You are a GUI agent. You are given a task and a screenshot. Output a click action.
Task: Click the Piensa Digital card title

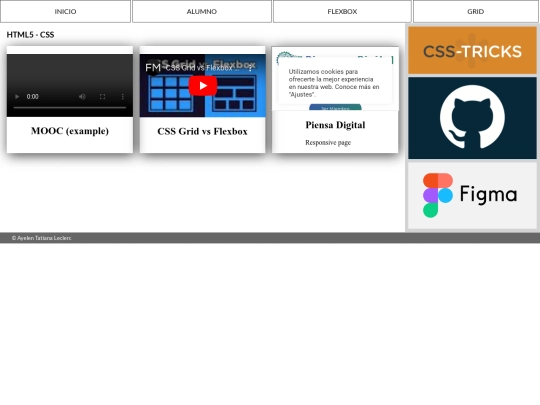(x=335, y=125)
